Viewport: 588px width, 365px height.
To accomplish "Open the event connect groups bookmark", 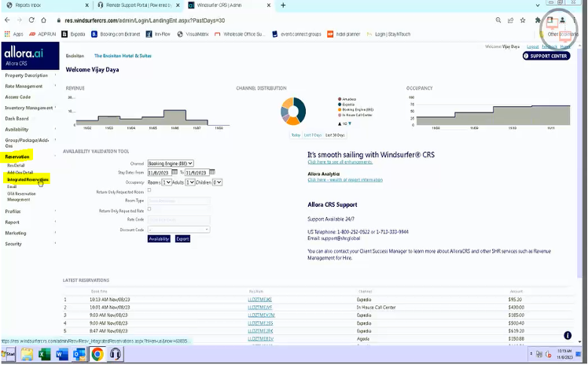I will pyautogui.click(x=296, y=34).
